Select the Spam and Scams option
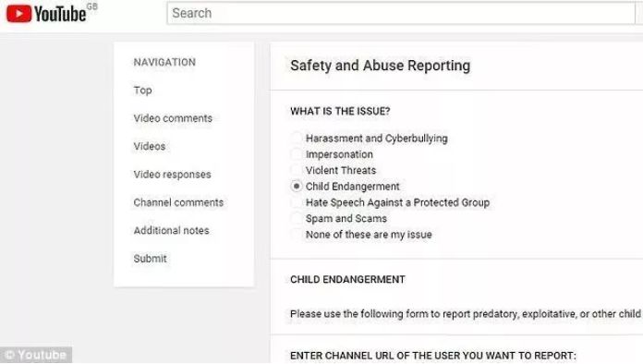643x364 pixels. coord(296,218)
